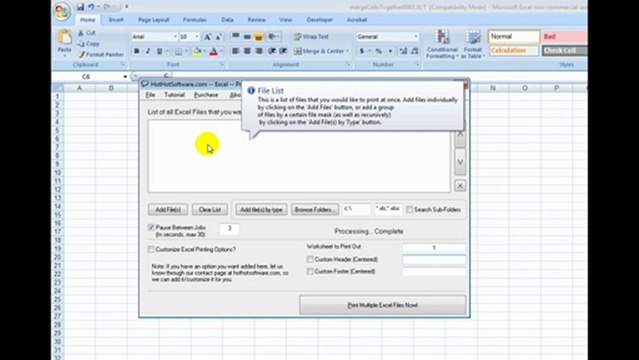
Task: Open File menu in HotHotSoftware dialog
Action: coord(150,95)
